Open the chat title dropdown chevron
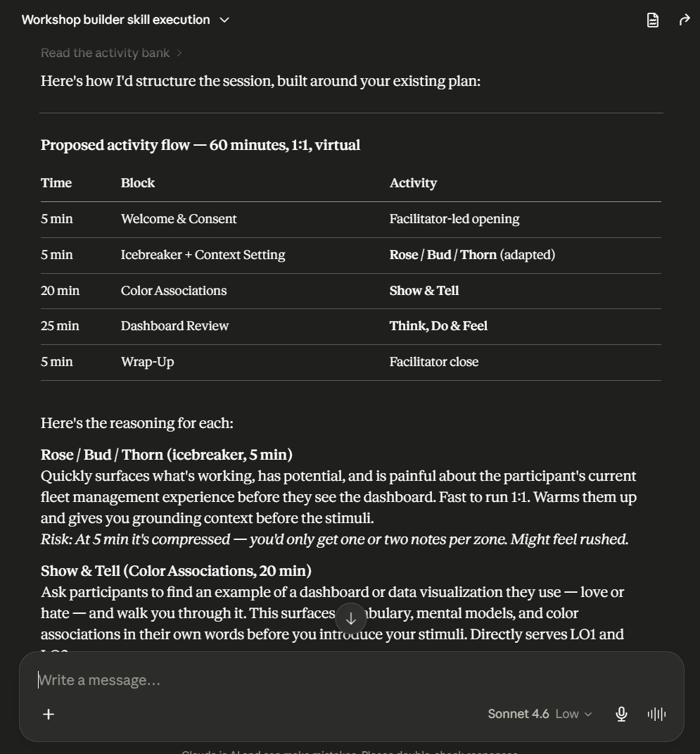 [224, 20]
